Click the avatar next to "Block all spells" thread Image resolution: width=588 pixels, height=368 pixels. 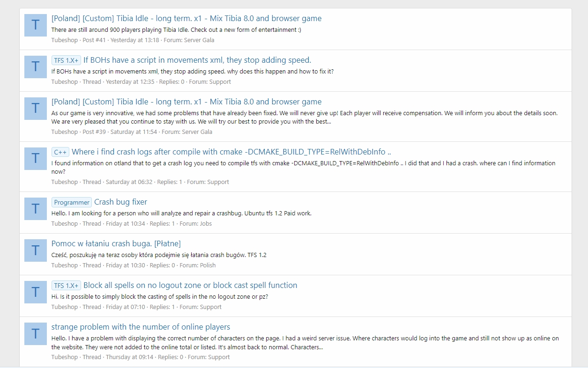tap(36, 292)
